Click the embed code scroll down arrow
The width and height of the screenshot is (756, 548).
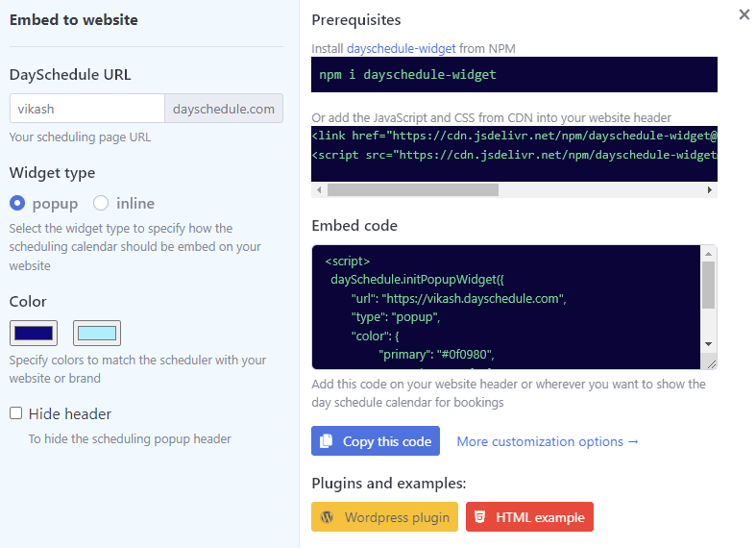708,344
